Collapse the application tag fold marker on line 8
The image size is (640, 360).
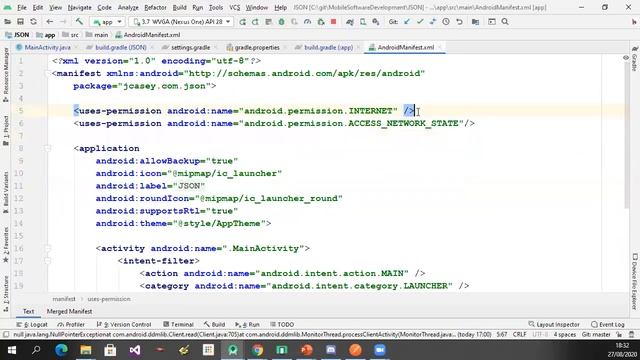pos(48,148)
